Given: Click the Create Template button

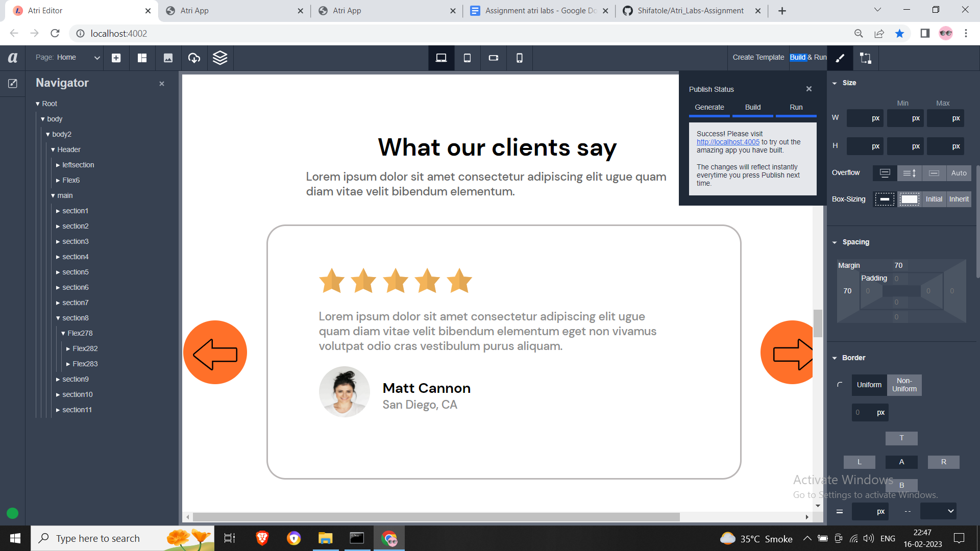Looking at the screenshot, I should 758,58.
